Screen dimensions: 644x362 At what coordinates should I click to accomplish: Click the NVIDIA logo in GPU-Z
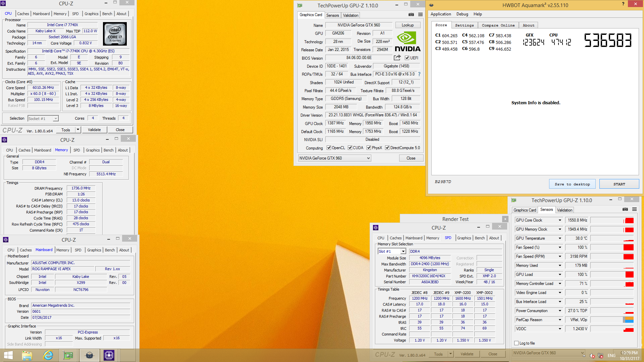point(408,42)
